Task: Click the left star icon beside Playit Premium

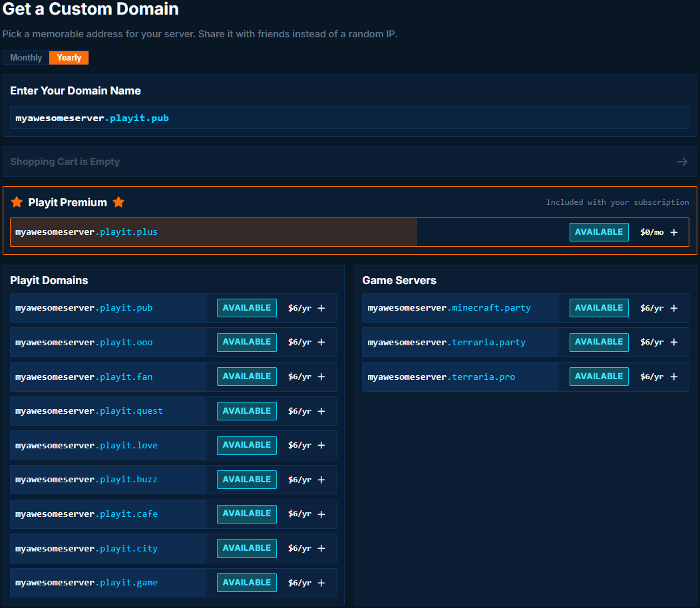Action: [x=17, y=202]
